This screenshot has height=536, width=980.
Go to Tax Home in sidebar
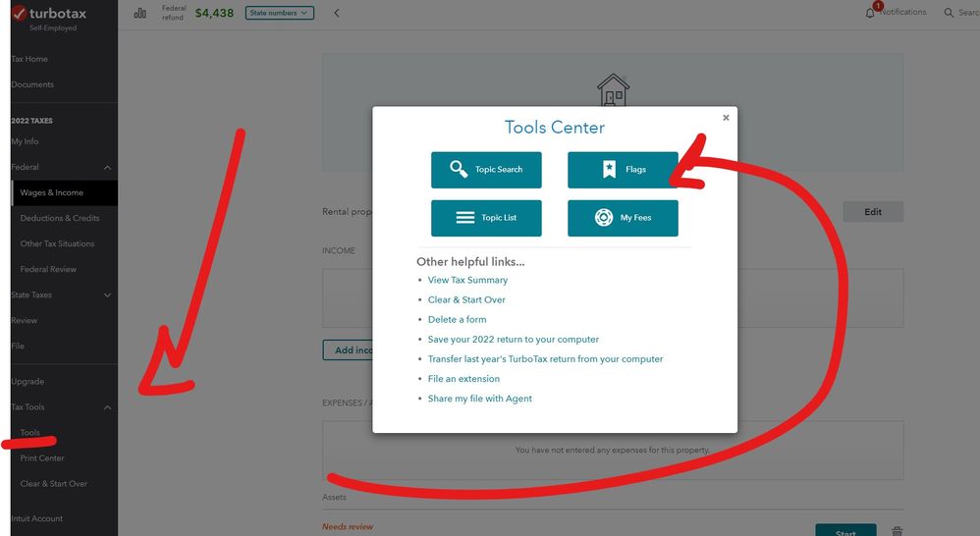(x=29, y=59)
